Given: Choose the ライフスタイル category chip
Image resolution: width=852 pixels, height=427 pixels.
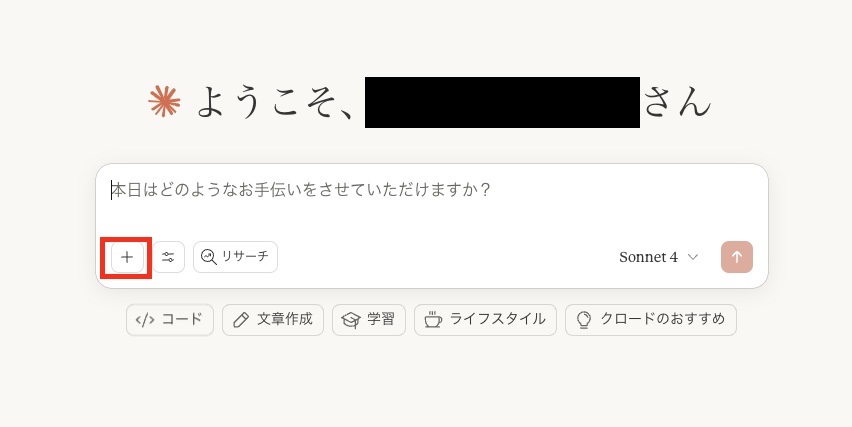Looking at the screenshot, I should click(485, 320).
